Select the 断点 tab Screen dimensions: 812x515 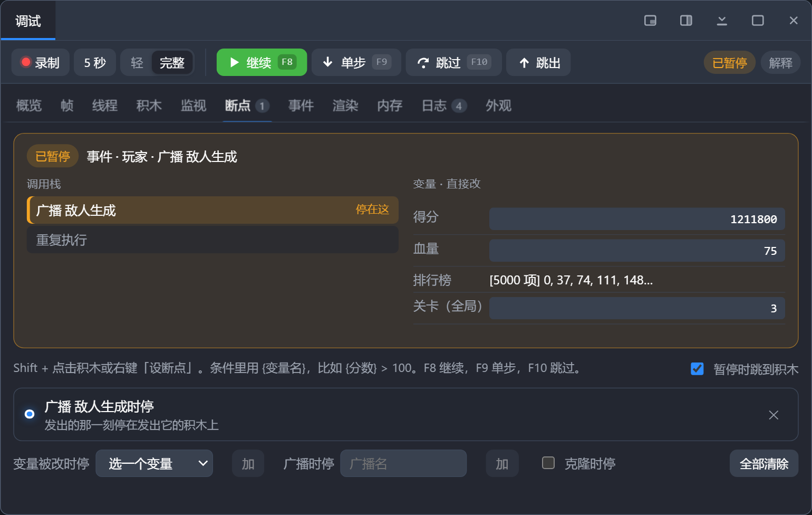[247, 106]
